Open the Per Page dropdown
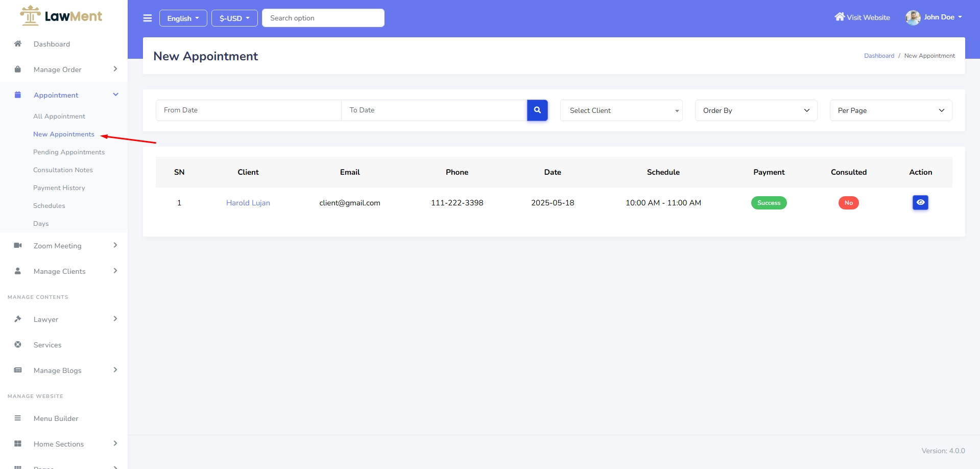This screenshot has height=469, width=980. pyautogui.click(x=891, y=110)
